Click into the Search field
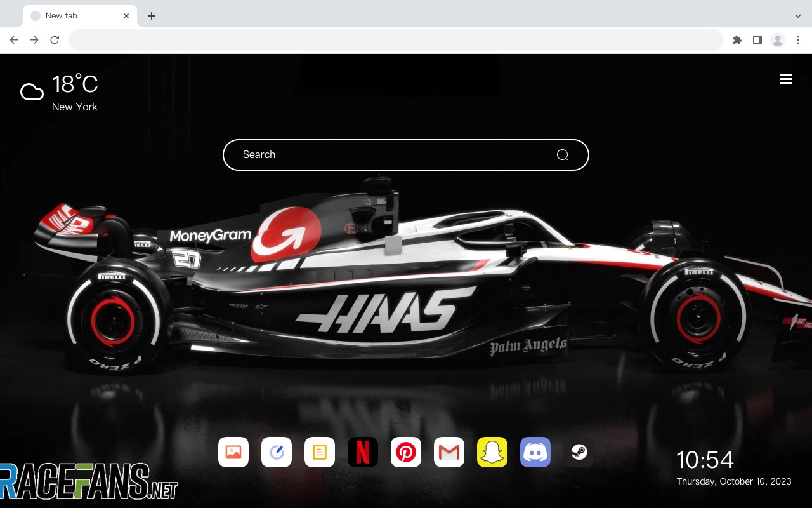The height and width of the screenshot is (508, 812). pos(406,155)
